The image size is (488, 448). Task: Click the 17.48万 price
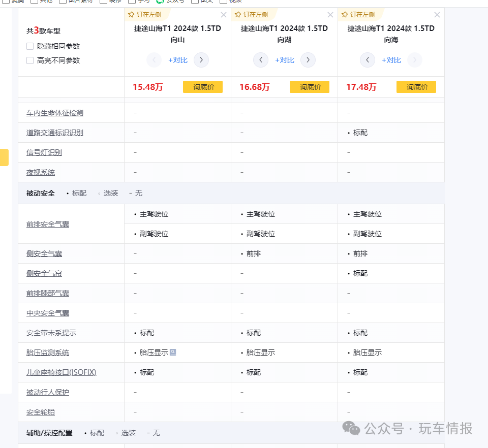361,87
